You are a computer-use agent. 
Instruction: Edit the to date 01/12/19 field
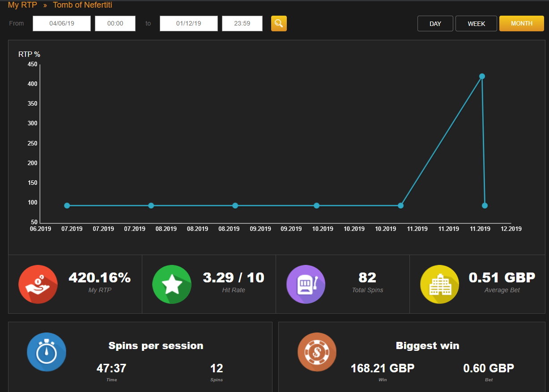[189, 24]
